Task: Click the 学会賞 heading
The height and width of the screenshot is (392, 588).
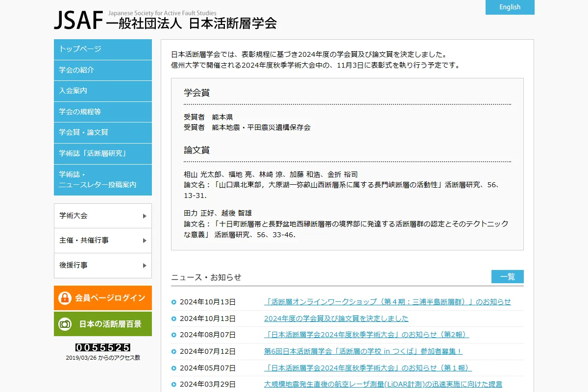Action: 197,93
